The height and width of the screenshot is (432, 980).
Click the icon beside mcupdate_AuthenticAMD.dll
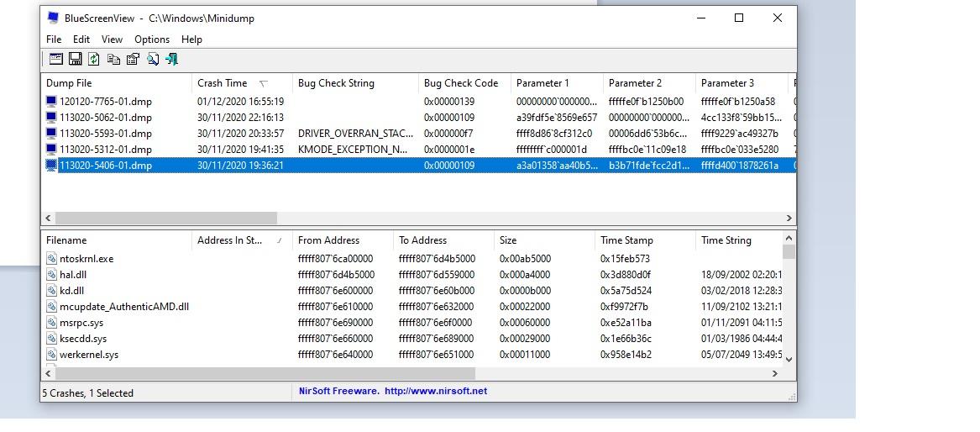51,306
